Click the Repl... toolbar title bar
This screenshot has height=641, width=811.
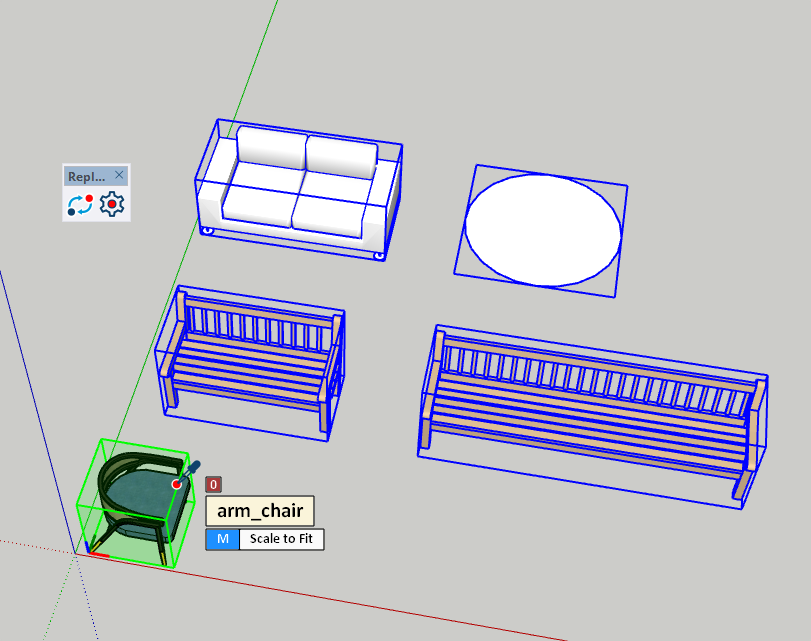click(86, 176)
